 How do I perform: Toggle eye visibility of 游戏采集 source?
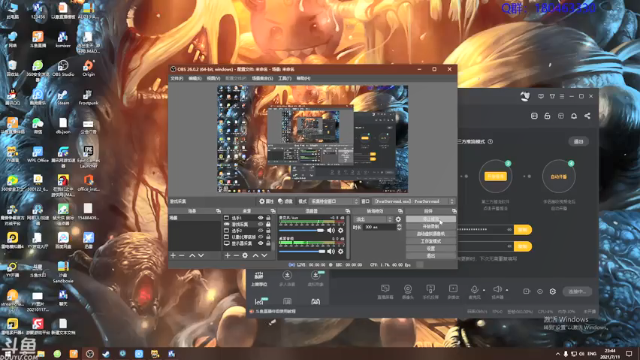point(260,224)
